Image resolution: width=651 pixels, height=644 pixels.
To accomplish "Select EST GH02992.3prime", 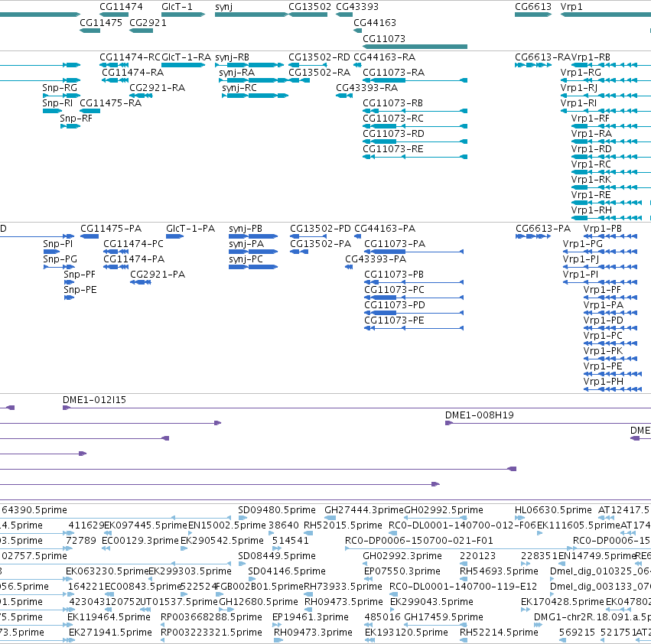I will click(365, 564).
